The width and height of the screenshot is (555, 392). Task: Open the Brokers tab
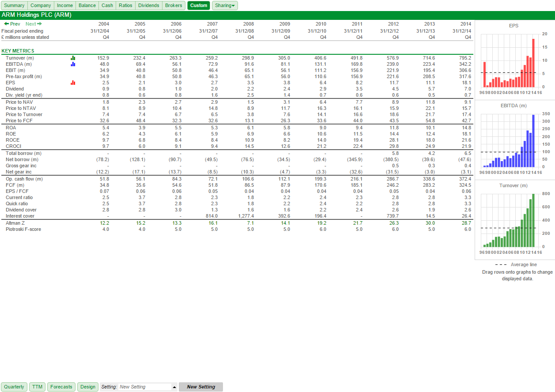(x=173, y=5)
